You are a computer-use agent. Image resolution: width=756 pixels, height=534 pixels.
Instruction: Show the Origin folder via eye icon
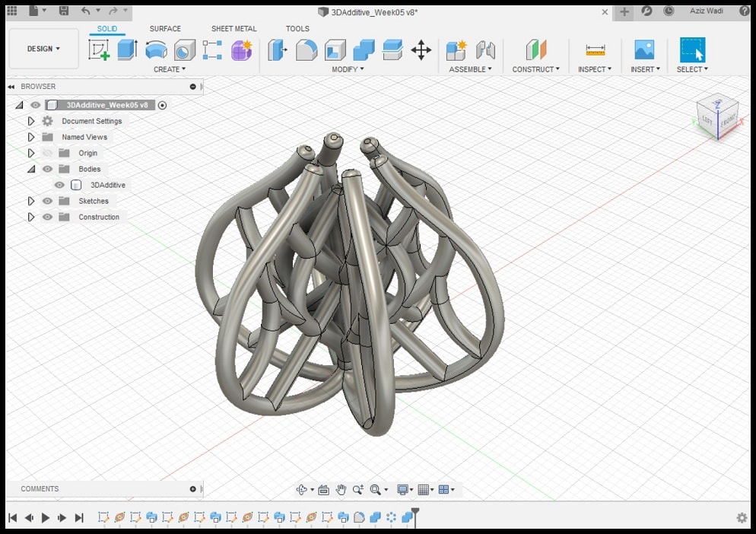47,153
